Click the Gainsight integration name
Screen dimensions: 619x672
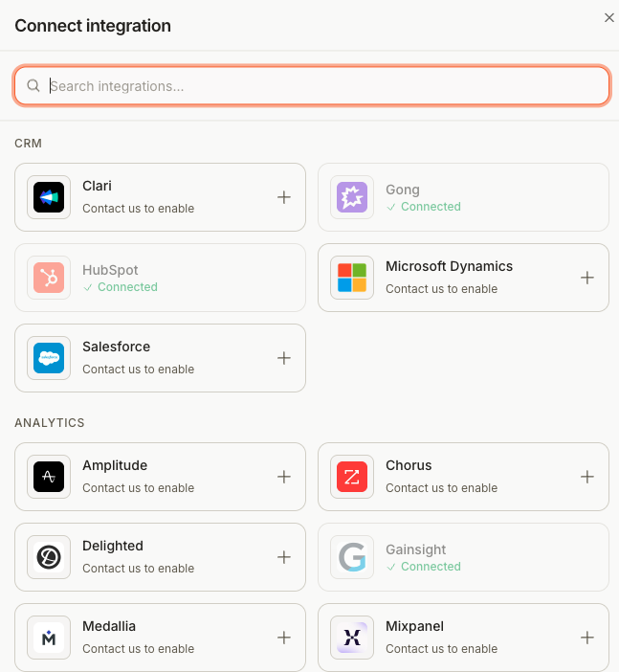click(x=415, y=549)
